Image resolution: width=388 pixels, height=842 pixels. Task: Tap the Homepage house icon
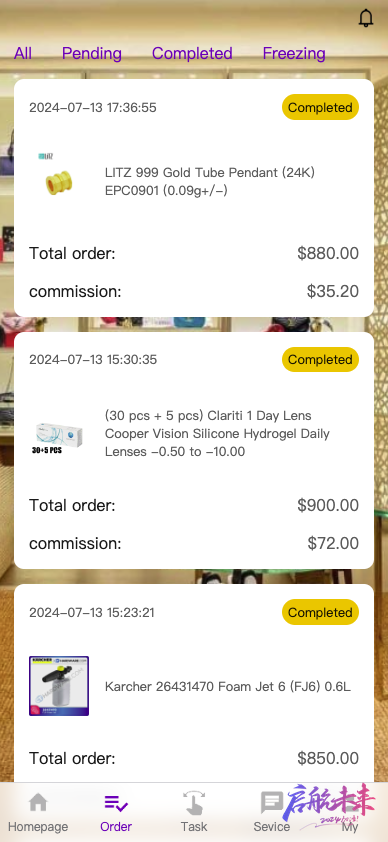point(38,803)
